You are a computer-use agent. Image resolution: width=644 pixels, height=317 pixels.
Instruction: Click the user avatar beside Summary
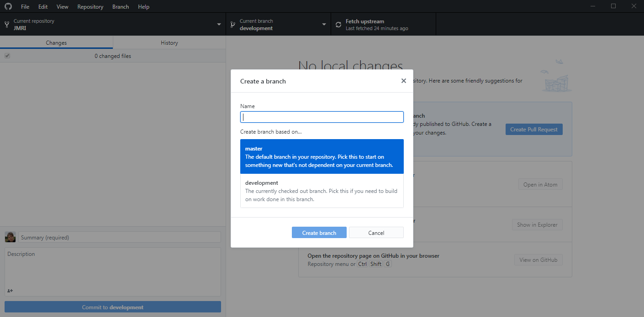10,237
